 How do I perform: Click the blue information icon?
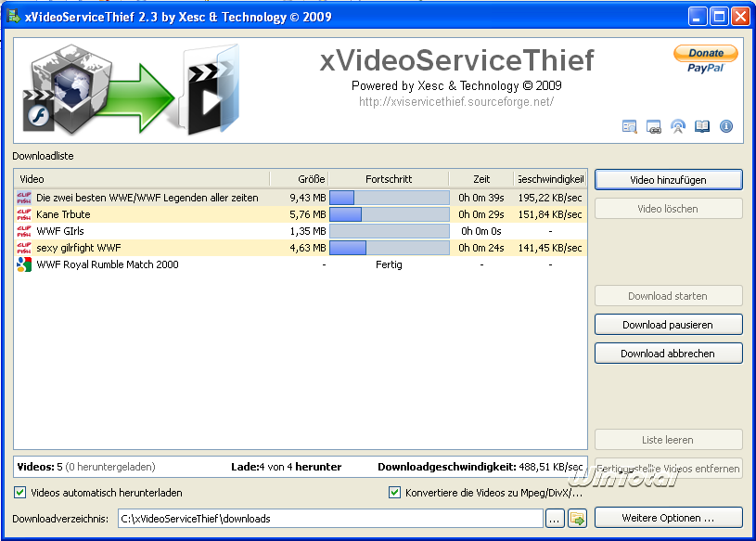tap(726, 126)
